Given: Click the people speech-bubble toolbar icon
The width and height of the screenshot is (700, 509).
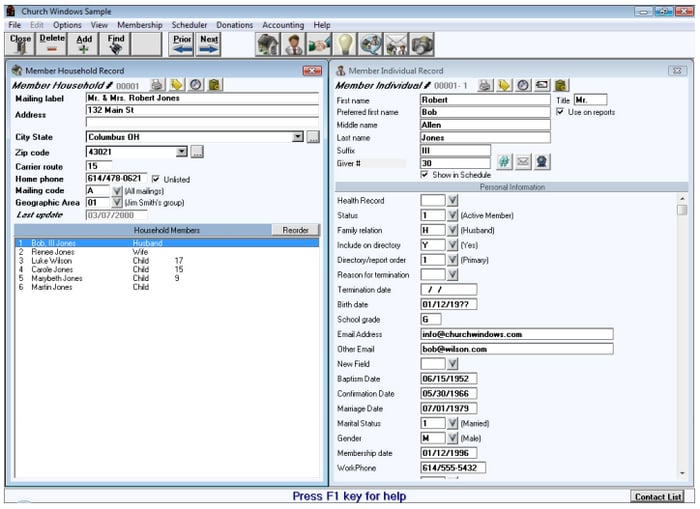Looking at the screenshot, I should pyautogui.click(x=370, y=45).
